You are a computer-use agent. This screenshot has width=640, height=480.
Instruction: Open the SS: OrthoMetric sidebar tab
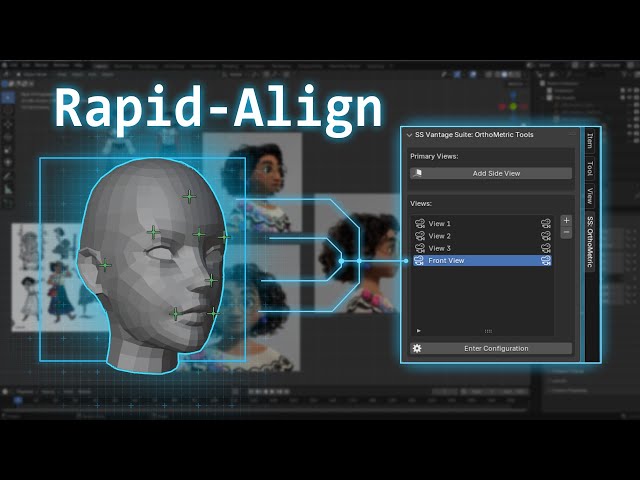[x=590, y=241]
